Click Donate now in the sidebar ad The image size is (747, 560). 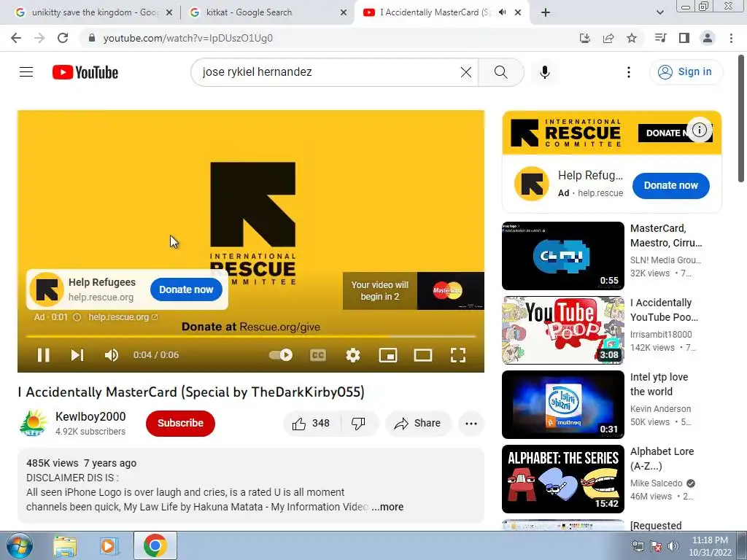tap(671, 185)
